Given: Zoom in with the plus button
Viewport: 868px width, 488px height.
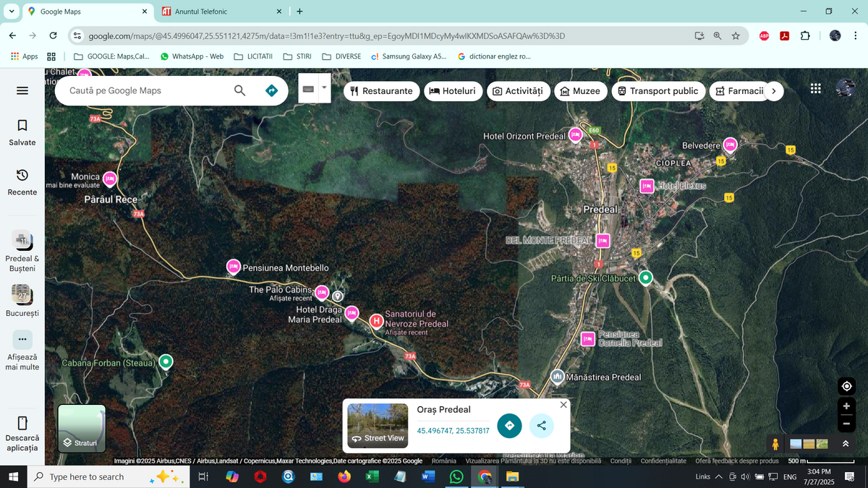Looking at the screenshot, I should point(846,406).
